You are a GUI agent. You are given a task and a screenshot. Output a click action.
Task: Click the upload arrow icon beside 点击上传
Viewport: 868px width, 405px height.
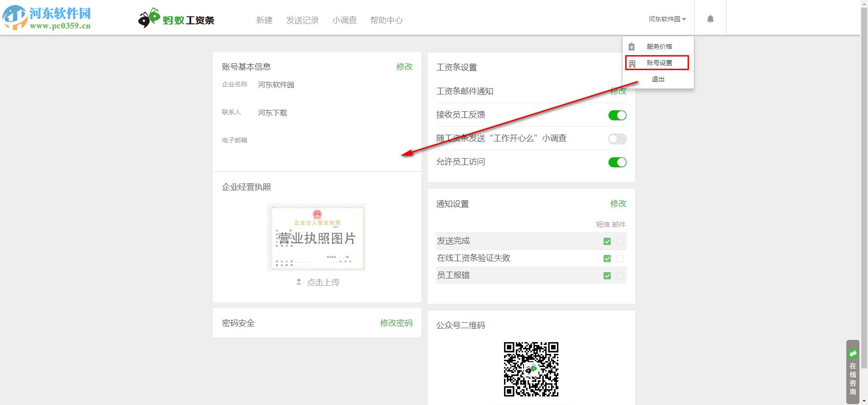click(x=299, y=282)
